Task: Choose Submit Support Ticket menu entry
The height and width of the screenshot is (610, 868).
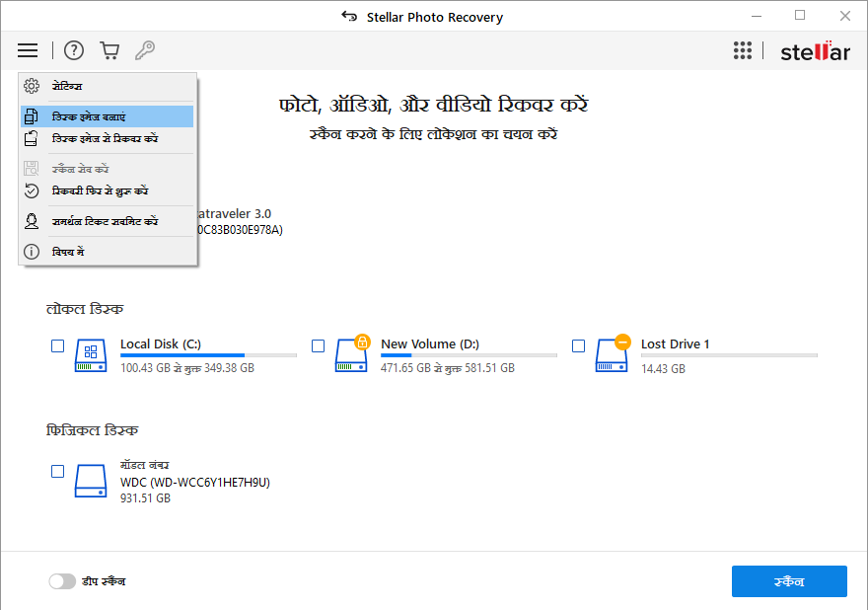Action: [107, 222]
